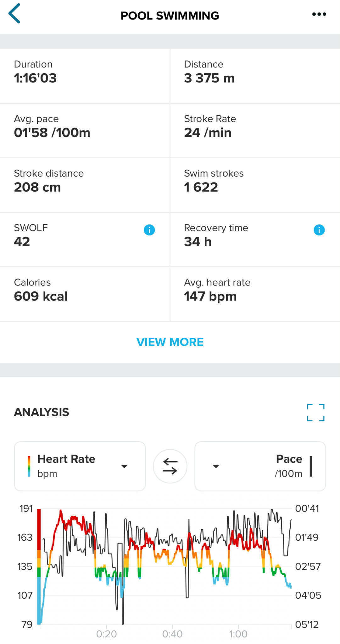340x644 pixels.
Task: Swap Heart Rate and Pace graphs
Action: tap(170, 466)
